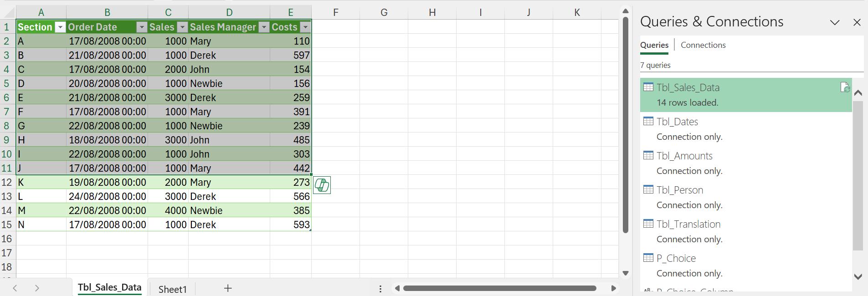Select the Tbl_Sales_Data sheet tab

[x=109, y=287]
